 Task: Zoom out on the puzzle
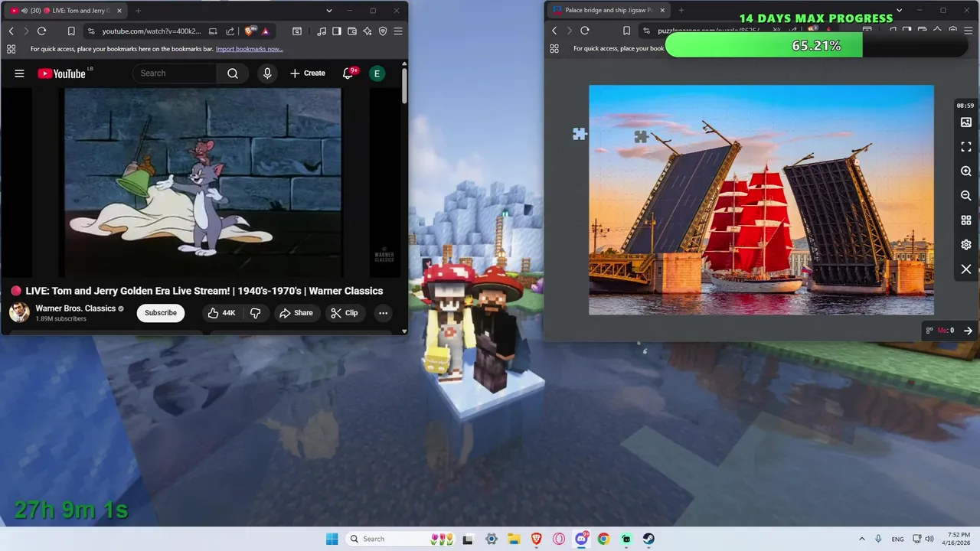[x=966, y=196]
